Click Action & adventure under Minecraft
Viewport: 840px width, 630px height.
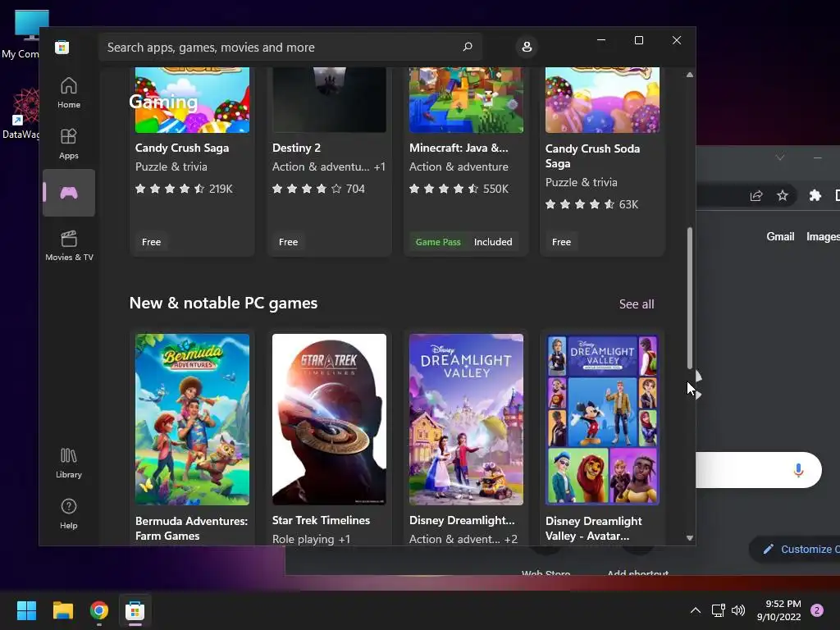[459, 167]
